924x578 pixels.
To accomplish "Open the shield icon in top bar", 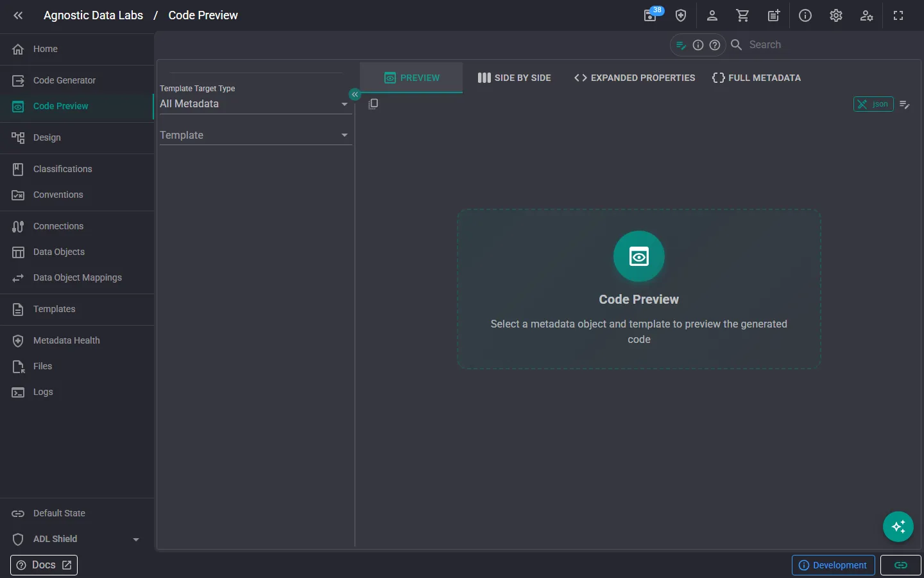I will click(x=681, y=15).
